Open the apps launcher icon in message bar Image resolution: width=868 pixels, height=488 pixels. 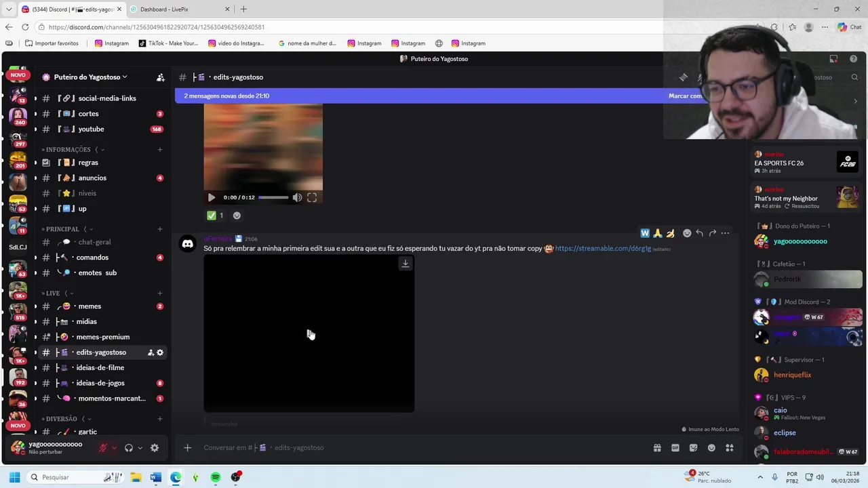730,447
